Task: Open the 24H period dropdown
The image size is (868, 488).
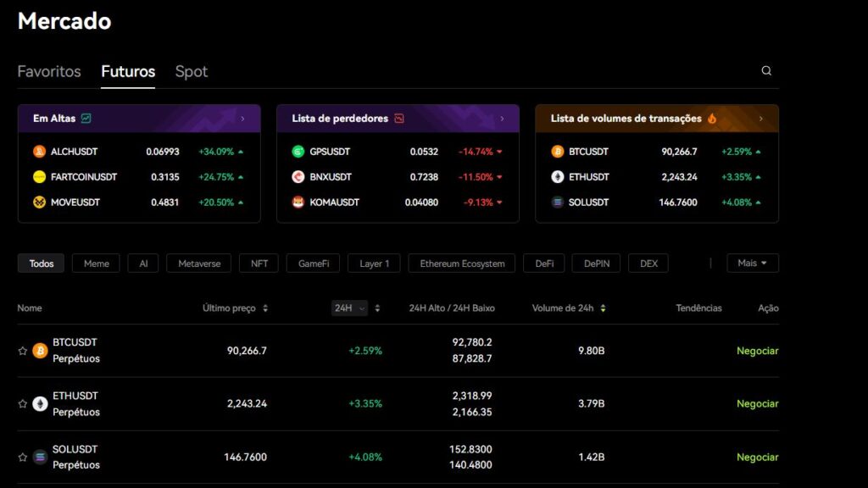Action: click(349, 308)
